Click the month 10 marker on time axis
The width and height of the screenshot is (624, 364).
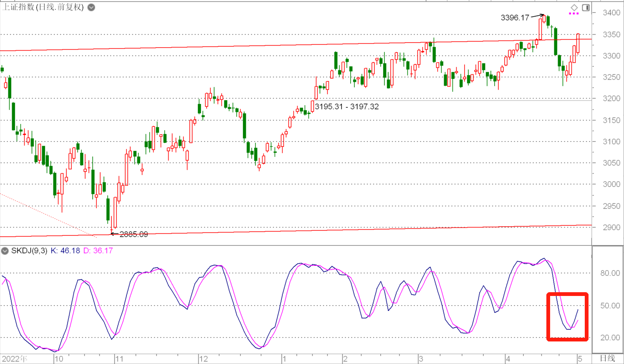click(59, 359)
